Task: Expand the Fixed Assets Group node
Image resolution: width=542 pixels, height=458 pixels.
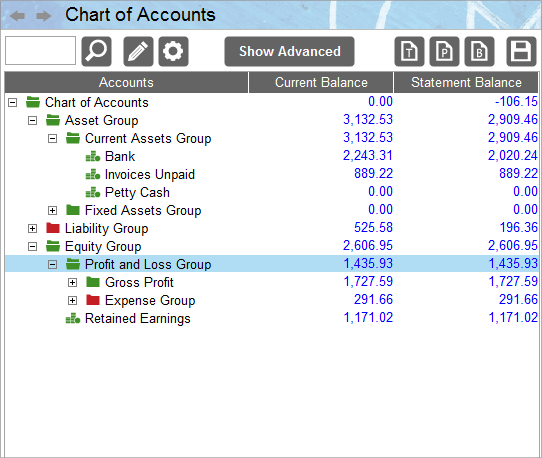Action: click(x=53, y=211)
